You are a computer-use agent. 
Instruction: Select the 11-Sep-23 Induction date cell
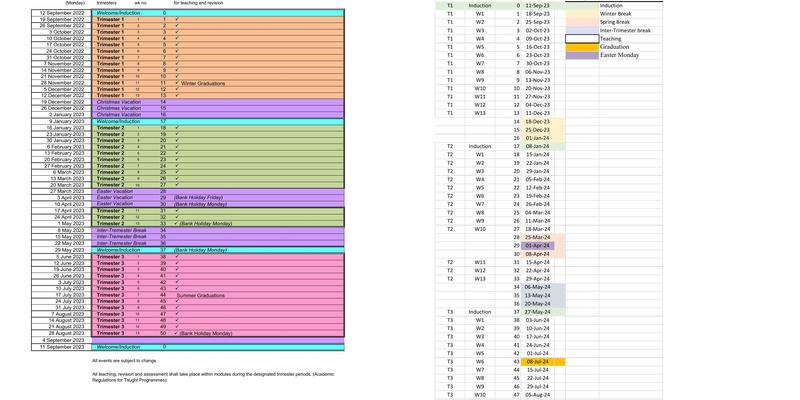538,6
